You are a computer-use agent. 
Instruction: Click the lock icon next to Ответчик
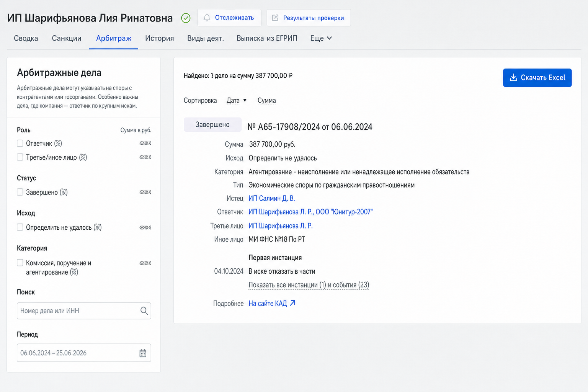click(x=58, y=144)
